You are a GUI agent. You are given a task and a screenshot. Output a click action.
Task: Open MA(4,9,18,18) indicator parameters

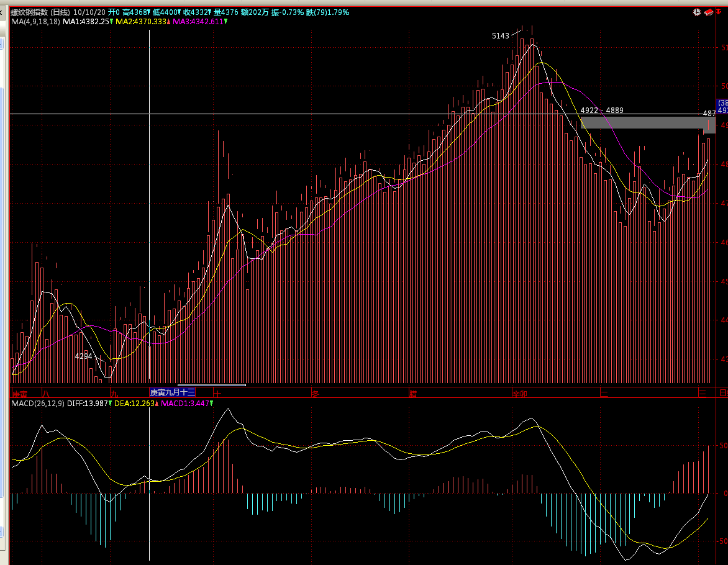pyautogui.click(x=36, y=22)
